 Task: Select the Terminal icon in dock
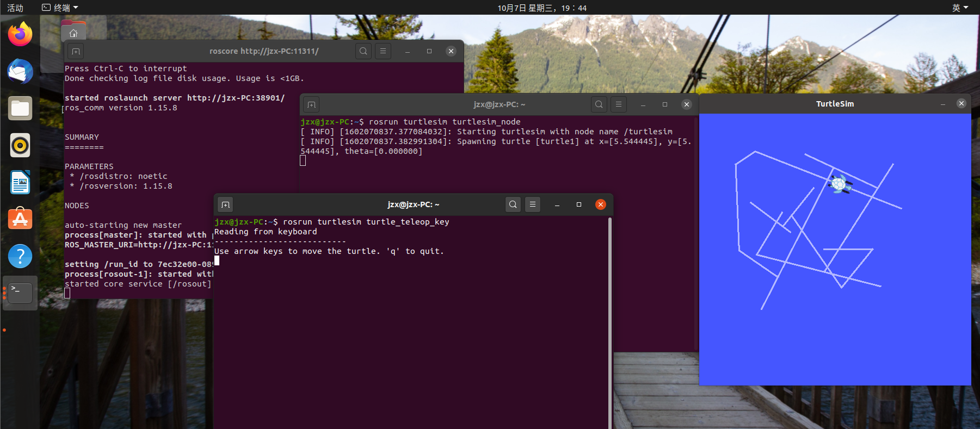[20, 293]
